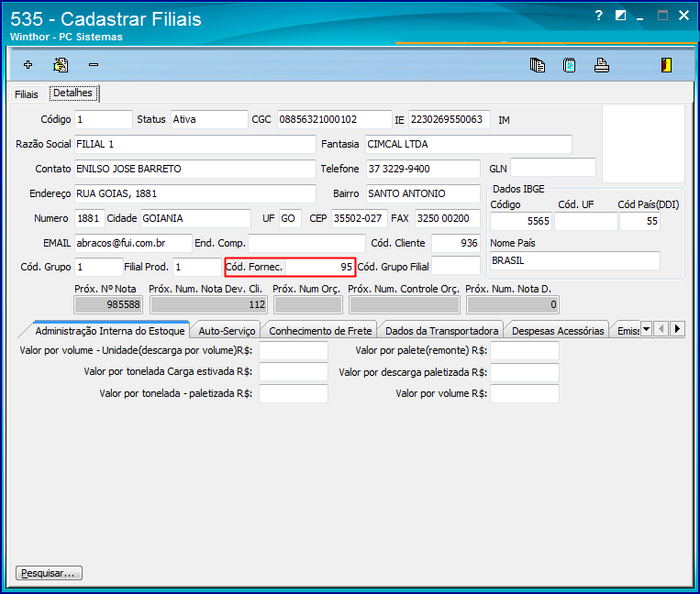Minimize the Cadastrar Filiais window
The height and width of the screenshot is (594, 700).
(x=639, y=17)
